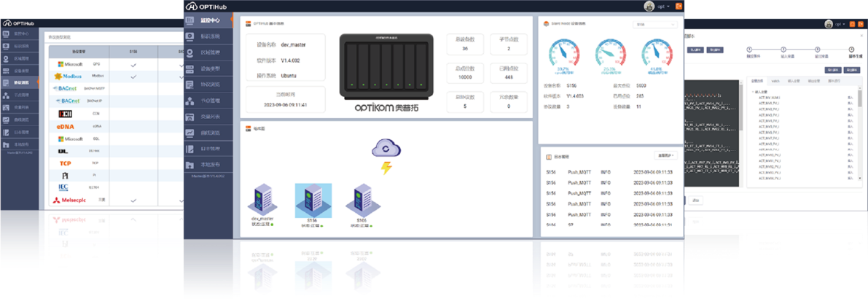Click the first Push_MQTT log entry
The image size is (868, 299).
pos(579,173)
